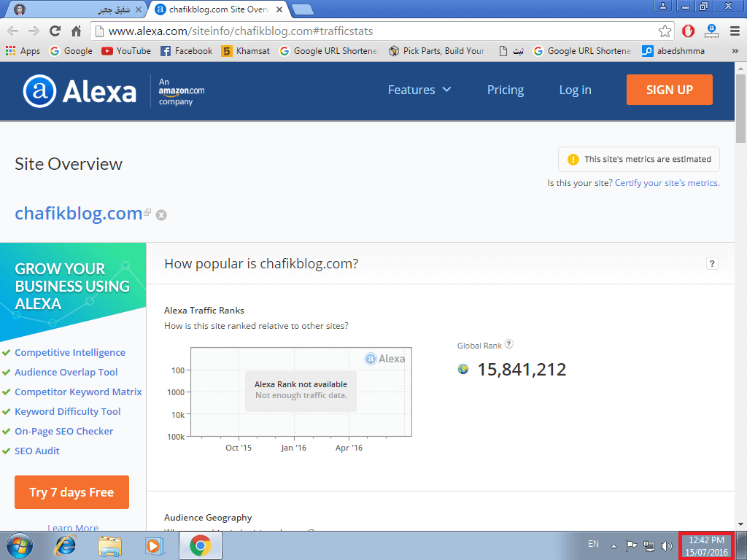This screenshot has width=747, height=560.
Task: Open the Chrome hamburger menu
Action: pyautogui.click(x=735, y=31)
